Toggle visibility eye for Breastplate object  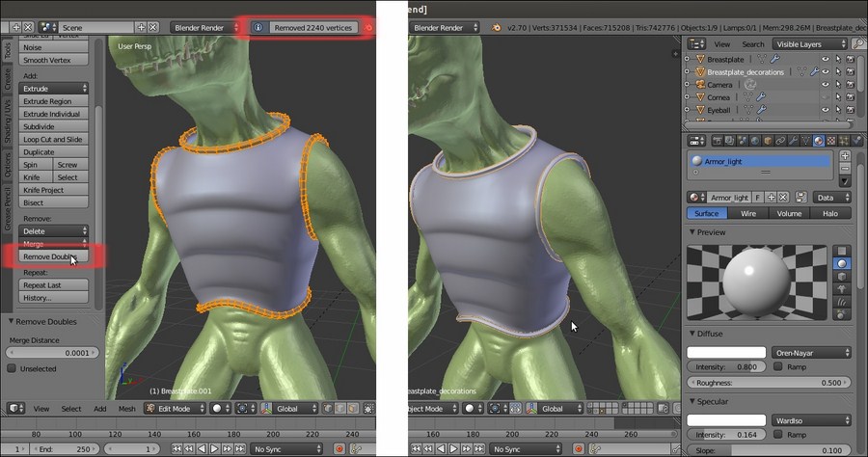825,59
